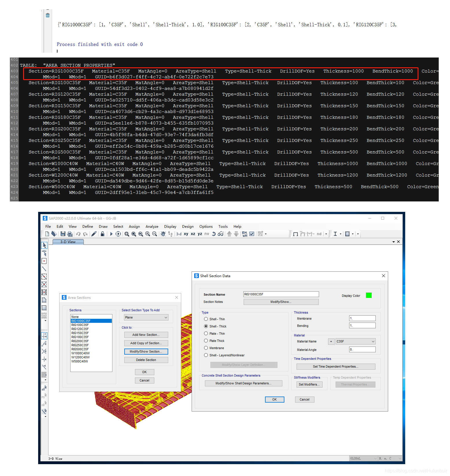Choose the Shell - Thin radio option
450x476 pixels.
tap(206, 319)
